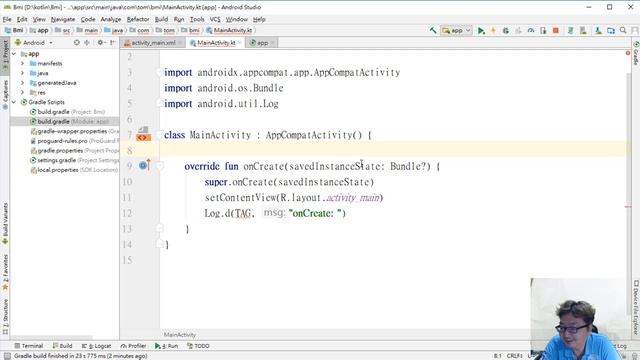640x360 pixels.
Task: Start debugging with the bug icon
Action: tap(505, 31)
